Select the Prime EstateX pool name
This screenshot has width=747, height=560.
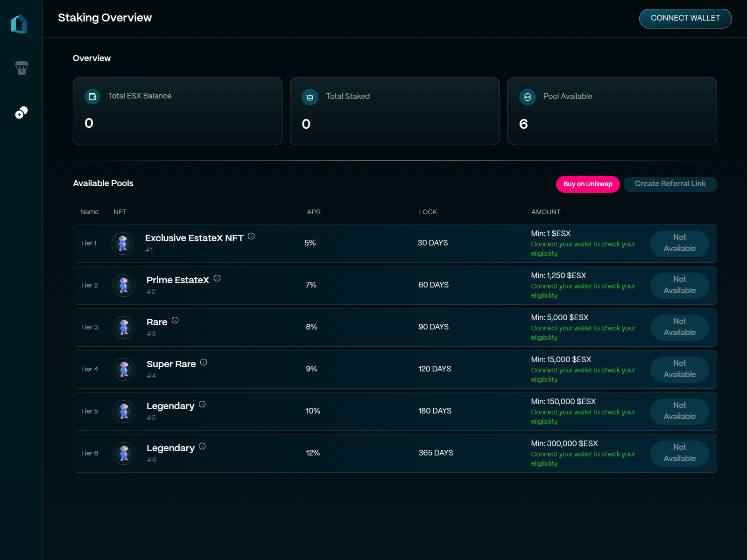point(178,280)
